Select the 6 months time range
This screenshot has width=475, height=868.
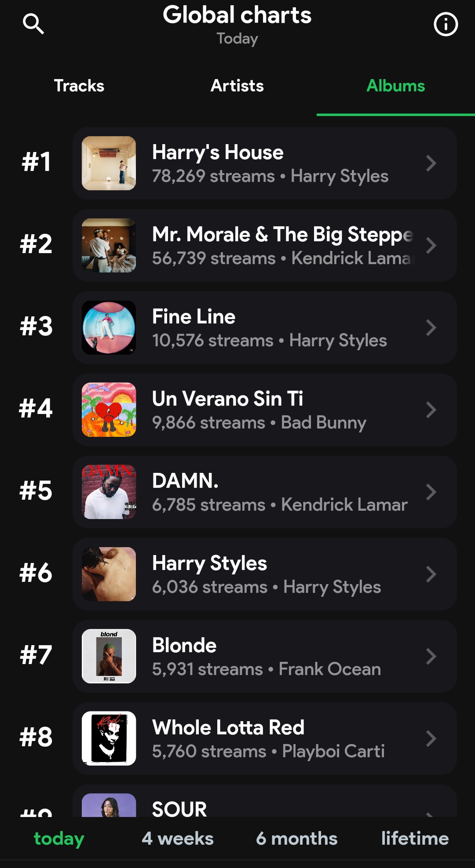point(297,839)
